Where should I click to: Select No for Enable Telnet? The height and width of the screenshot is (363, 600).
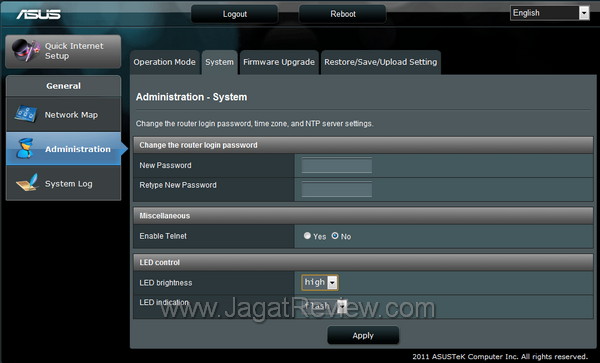335,236
